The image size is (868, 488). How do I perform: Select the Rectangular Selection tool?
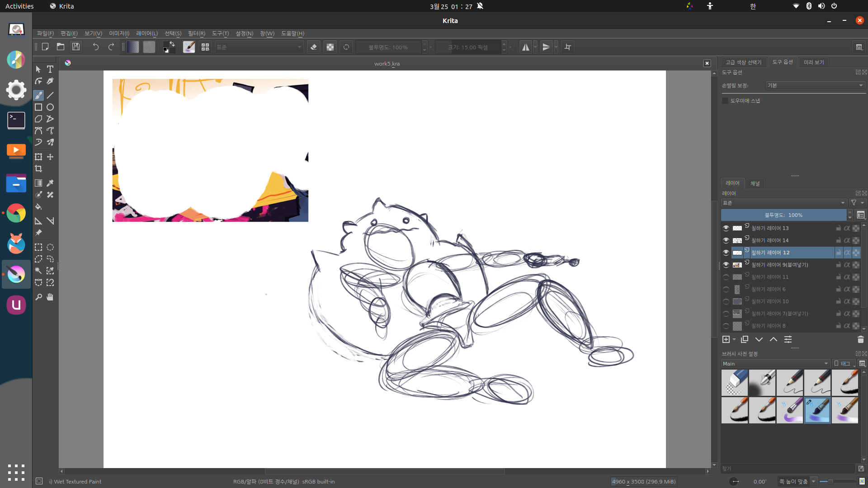coord(38,247)
